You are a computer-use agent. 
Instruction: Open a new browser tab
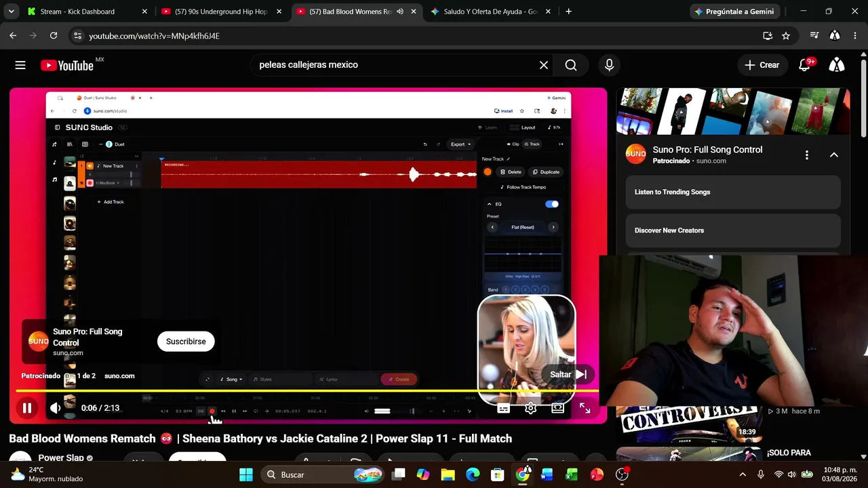(x=568, y=12)
